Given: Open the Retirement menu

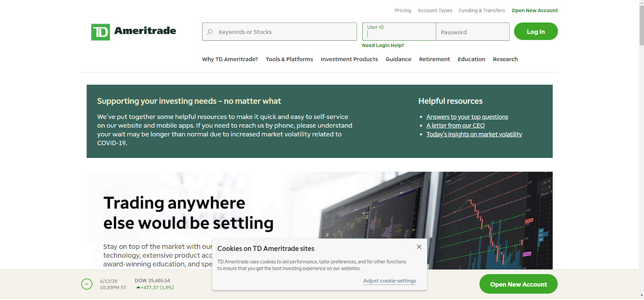Looking at the screenshot, I should coord(434,59).
